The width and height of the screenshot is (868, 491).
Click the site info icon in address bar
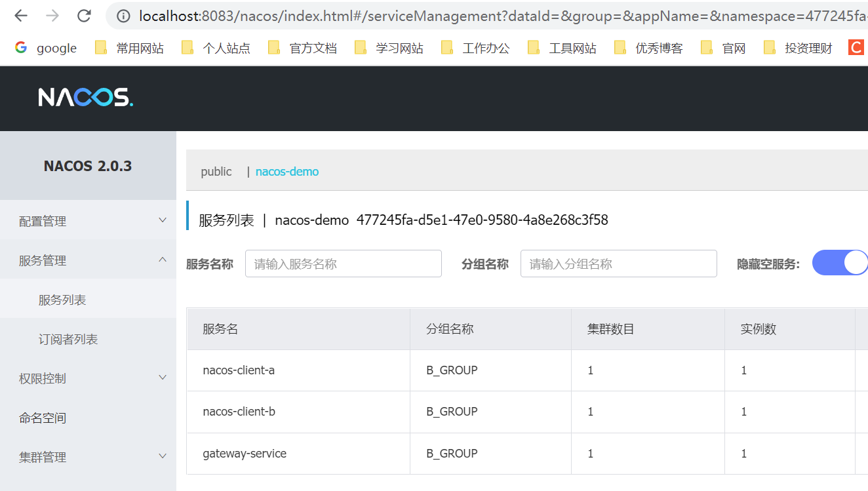point(123,16)
